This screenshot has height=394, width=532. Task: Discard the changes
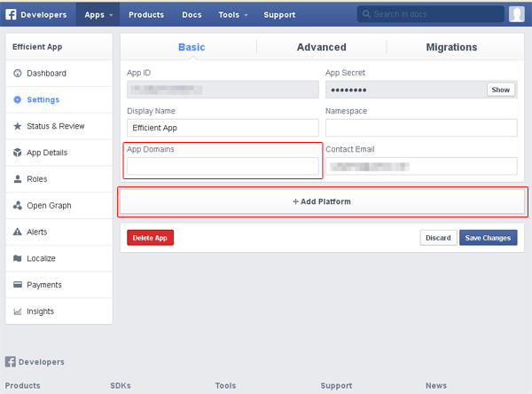tap(438, 238)
